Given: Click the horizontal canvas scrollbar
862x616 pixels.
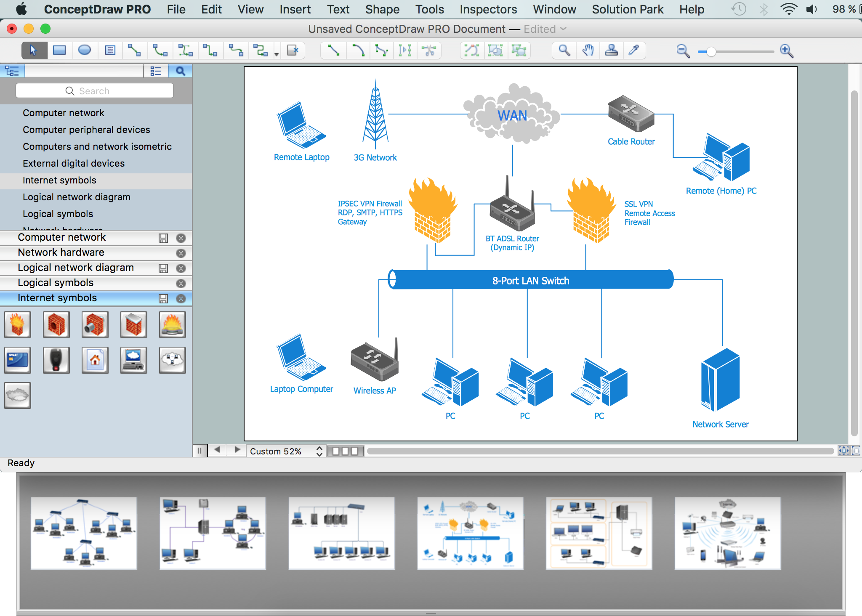Looking at the screenshot, I should click(x=600, y=451).
